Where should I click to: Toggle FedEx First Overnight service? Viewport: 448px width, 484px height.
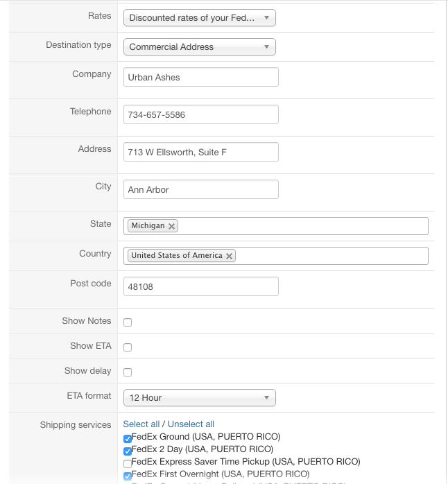[x=128, y=476]
